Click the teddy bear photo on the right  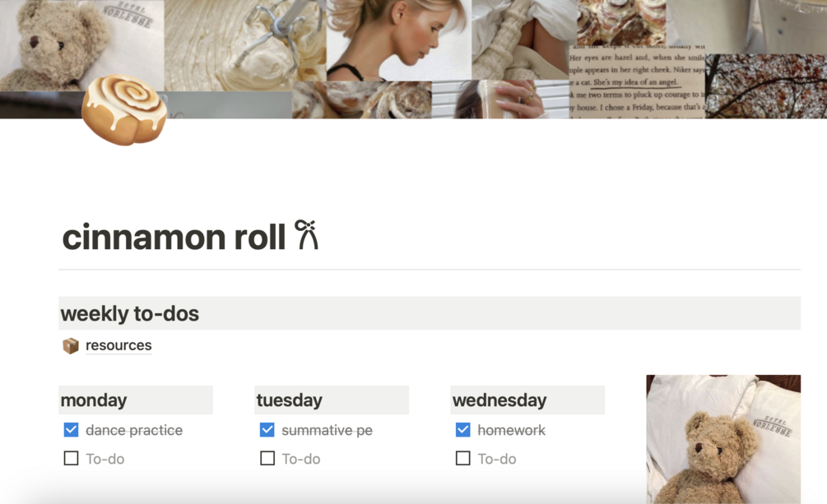723,439
